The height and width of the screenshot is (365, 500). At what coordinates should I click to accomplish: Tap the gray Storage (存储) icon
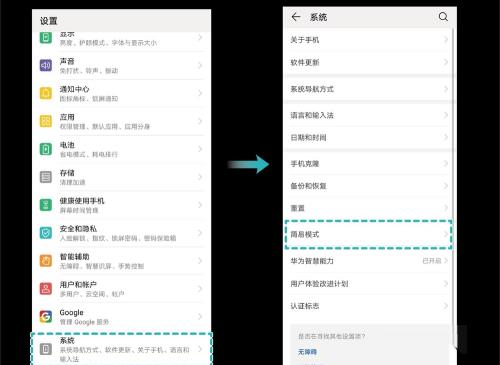[46, 177]
